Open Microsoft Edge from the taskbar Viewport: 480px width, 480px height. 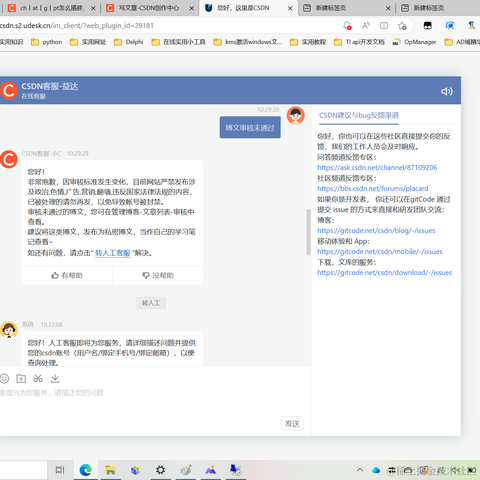[86, 470]
